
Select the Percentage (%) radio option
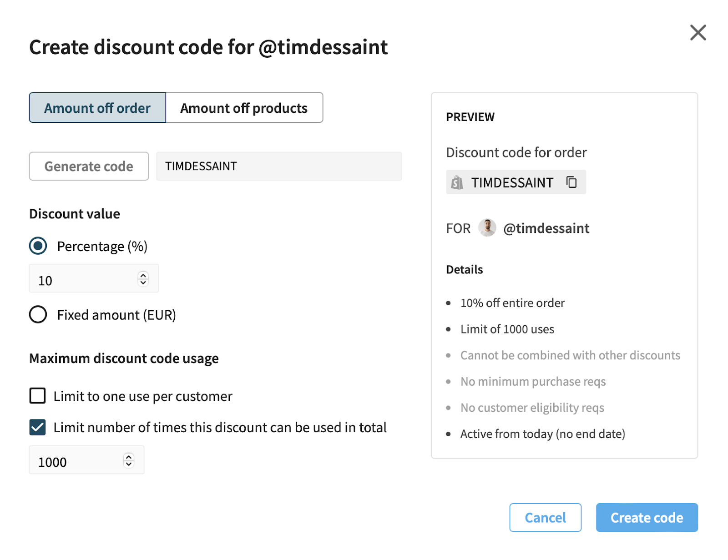(38, 246)
